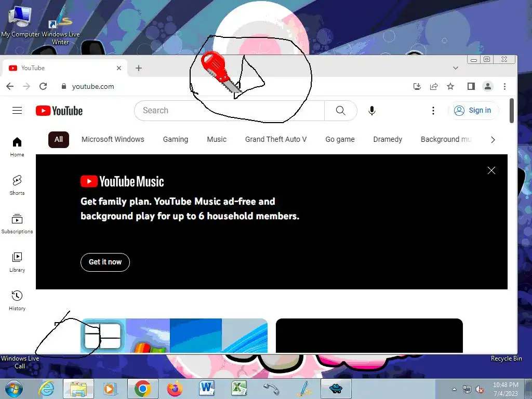Screen dimensions: 532x399
Task: Close the YouTube tab
Action: (119, 68)
